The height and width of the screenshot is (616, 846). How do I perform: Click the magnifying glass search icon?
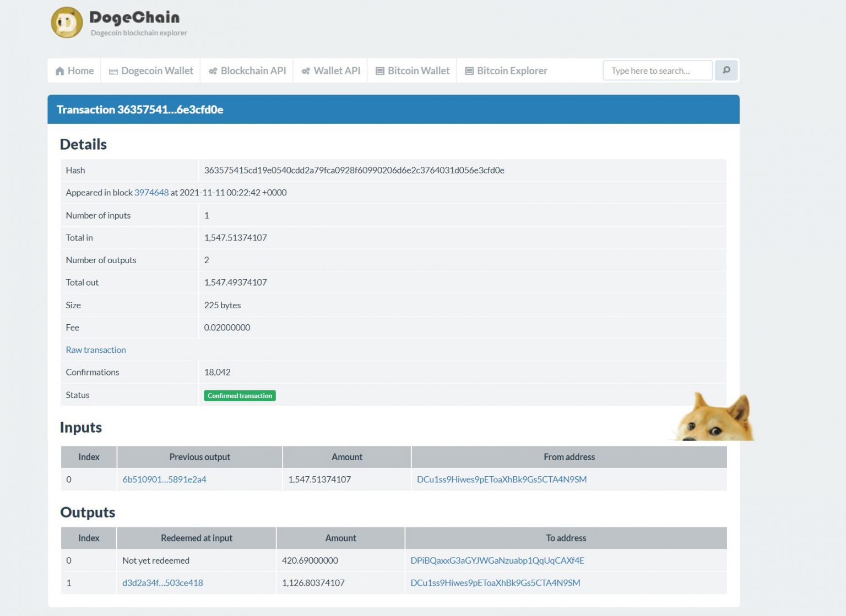tap(725, 70)
